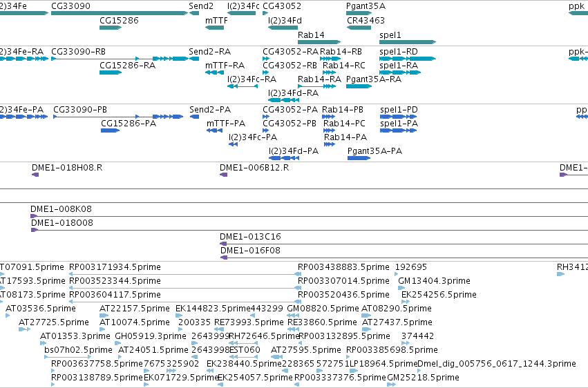Click the CG43052-PA protein label
The image size is (588, 388).
pyautogui.click(x=290, y=110)
